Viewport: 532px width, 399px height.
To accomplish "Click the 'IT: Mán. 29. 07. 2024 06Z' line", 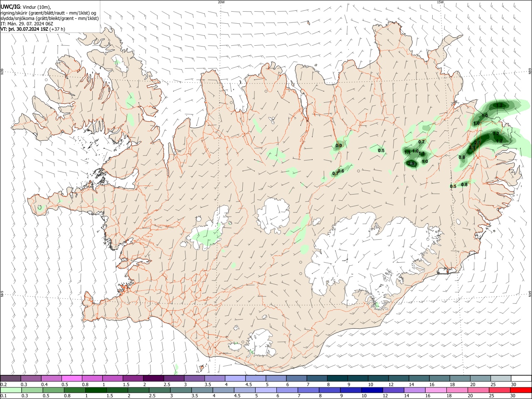I will pos(27,24).
